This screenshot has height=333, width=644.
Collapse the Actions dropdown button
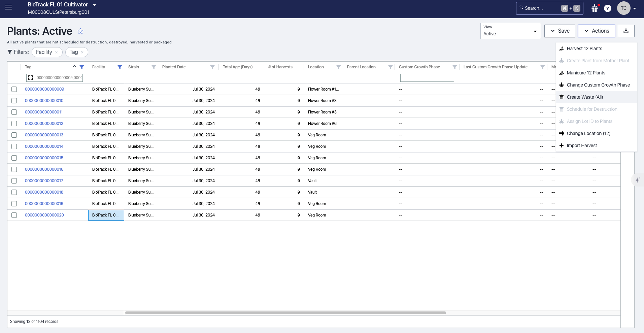(596, 31)
